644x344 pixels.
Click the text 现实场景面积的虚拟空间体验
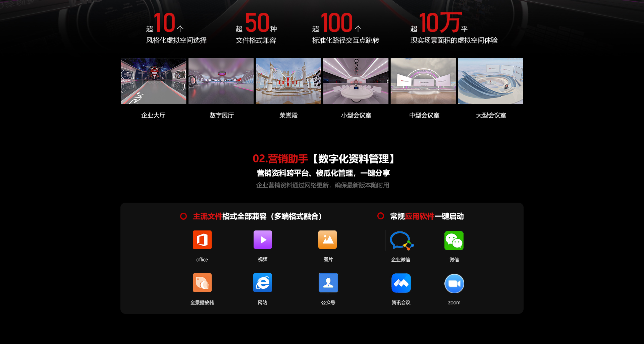454,40
